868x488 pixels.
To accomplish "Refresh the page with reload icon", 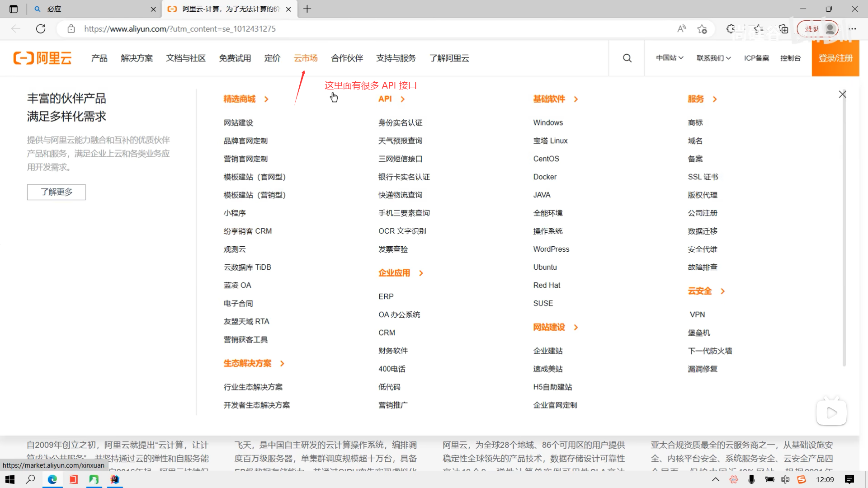I will [x=41, y=29].
